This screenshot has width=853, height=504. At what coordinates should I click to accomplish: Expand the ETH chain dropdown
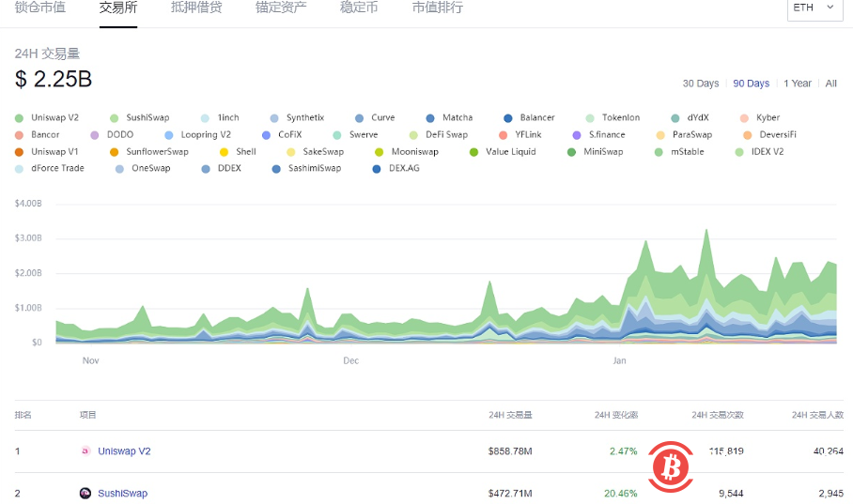pos(814,8)
